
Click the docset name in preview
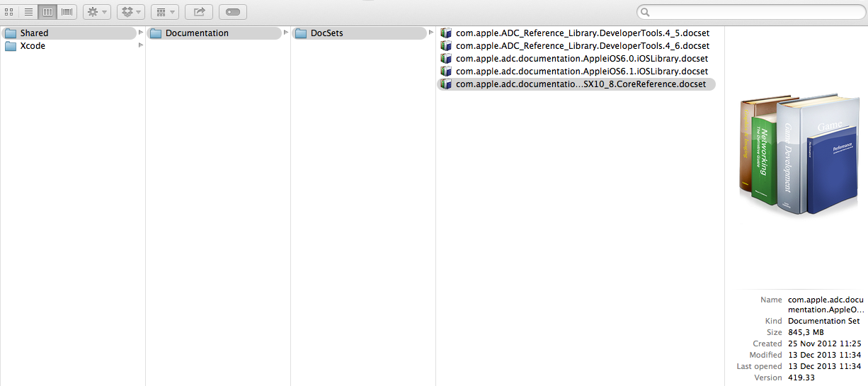(826, 305)
